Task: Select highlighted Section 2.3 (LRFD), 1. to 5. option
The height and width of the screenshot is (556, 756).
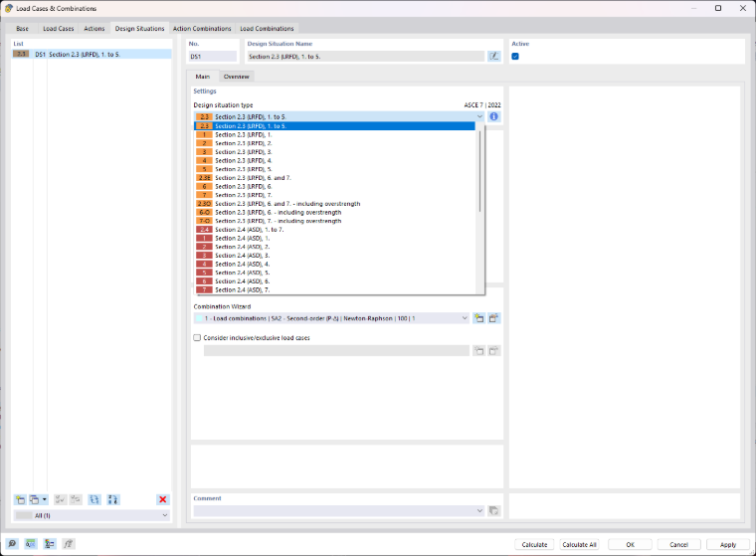Action: 335,126
